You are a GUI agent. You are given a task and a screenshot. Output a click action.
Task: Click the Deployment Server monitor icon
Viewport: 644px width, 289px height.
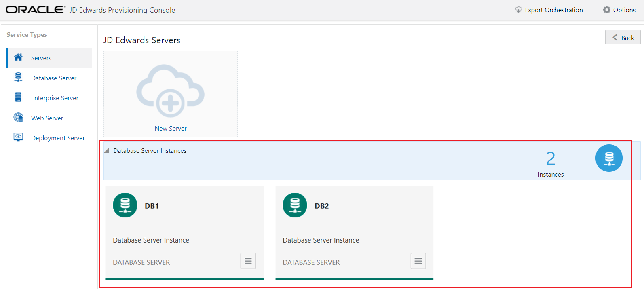18,137
